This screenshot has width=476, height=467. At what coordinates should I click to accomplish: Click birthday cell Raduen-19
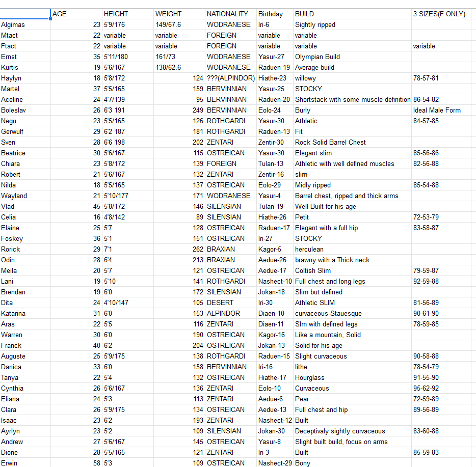coord(275,67)
